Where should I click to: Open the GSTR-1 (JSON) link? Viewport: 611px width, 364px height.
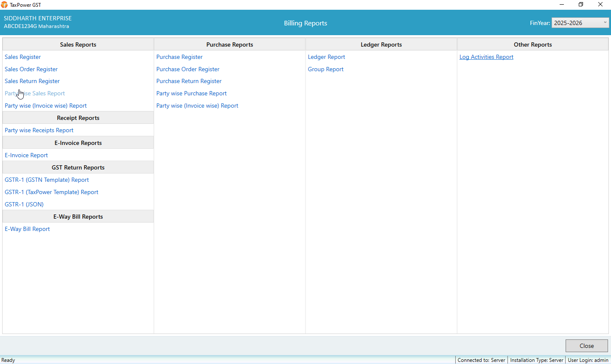pos(24,204)
